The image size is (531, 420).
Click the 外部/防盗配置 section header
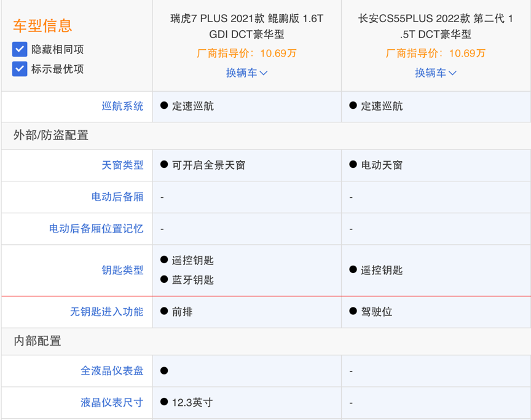tap(51, 135)
